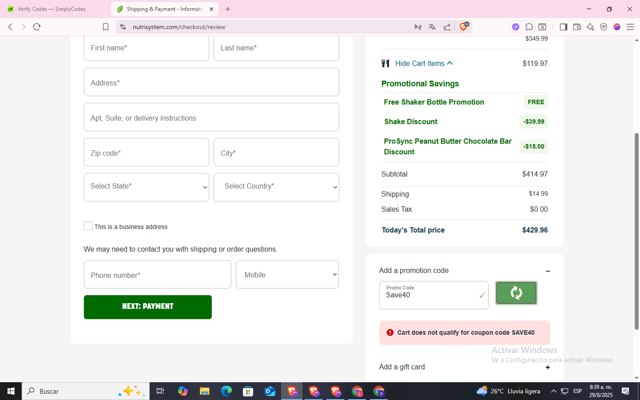Open the Leo AI sparkle icon
Screen dimensions: 640x400
590,27
